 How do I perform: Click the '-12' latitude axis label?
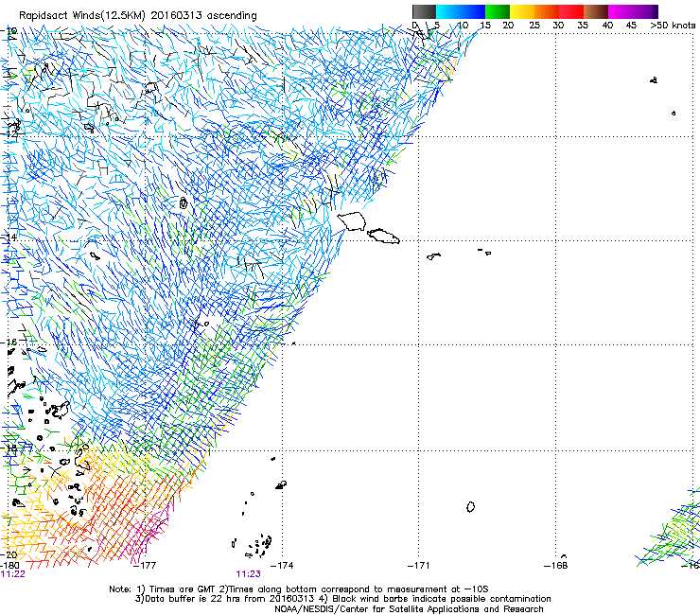click(x=10, y=134)
